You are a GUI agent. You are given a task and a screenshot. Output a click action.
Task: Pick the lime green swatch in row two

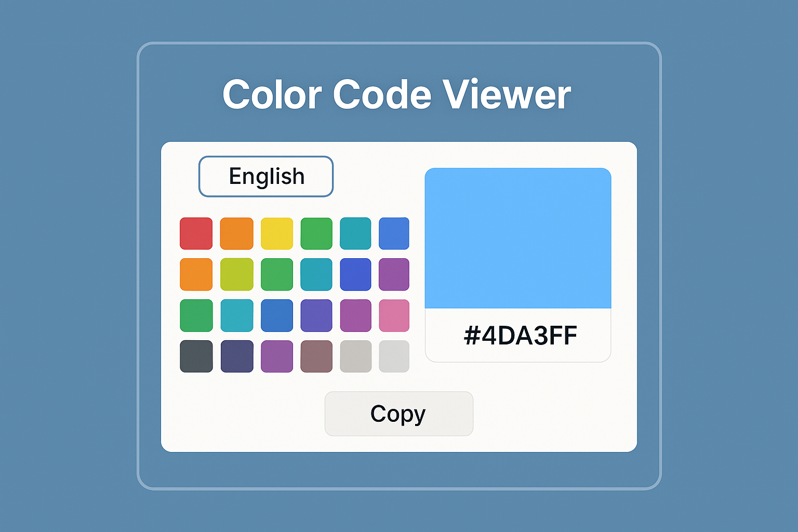click(236, 274)
